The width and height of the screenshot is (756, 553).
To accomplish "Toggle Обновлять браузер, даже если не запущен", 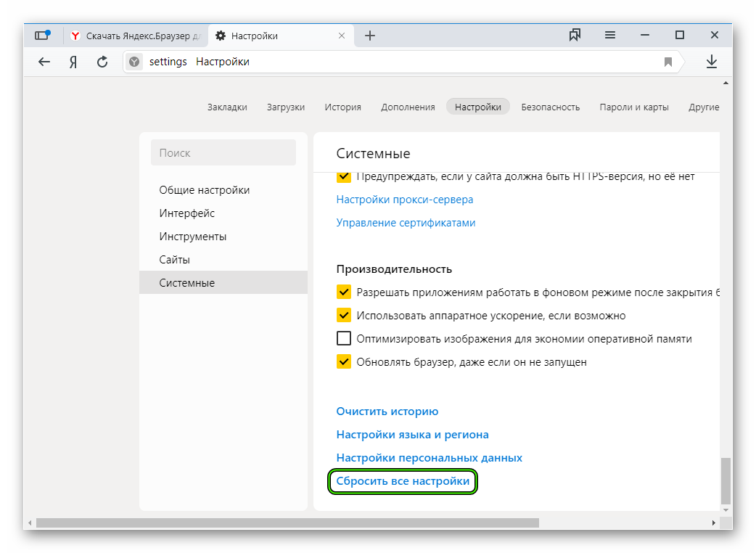I will pos(344,361).
